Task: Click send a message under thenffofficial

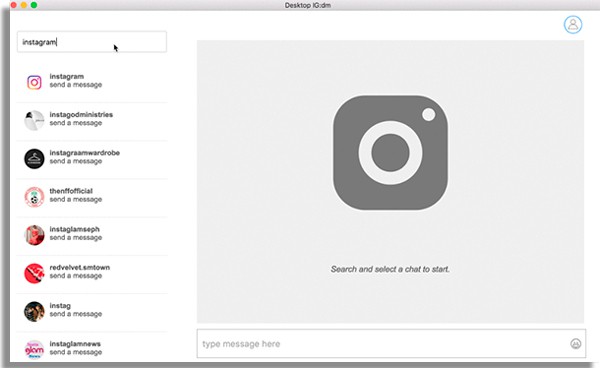Action: point(76,200)
